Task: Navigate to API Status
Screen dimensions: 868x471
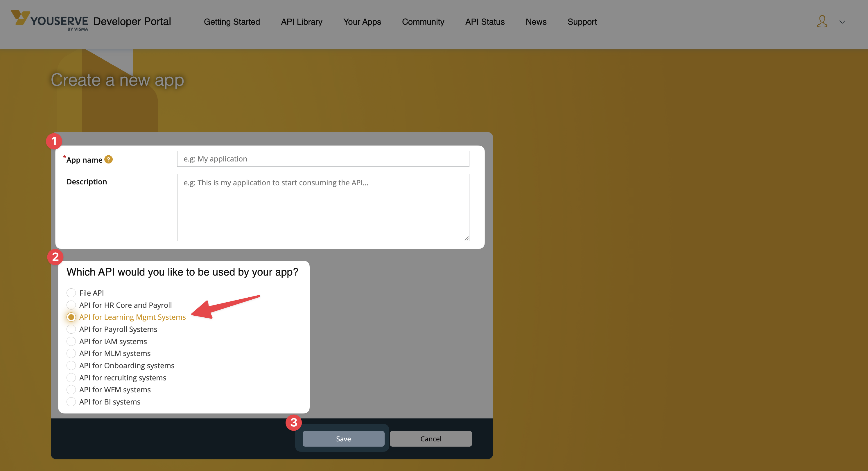Action: pyautogui.click(x=485, y=22)
